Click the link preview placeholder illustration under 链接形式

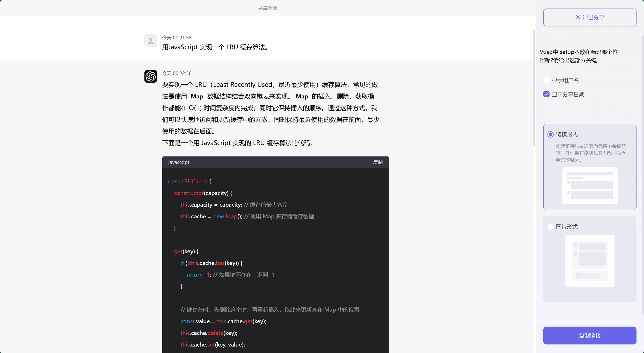(x=589, y=186)
